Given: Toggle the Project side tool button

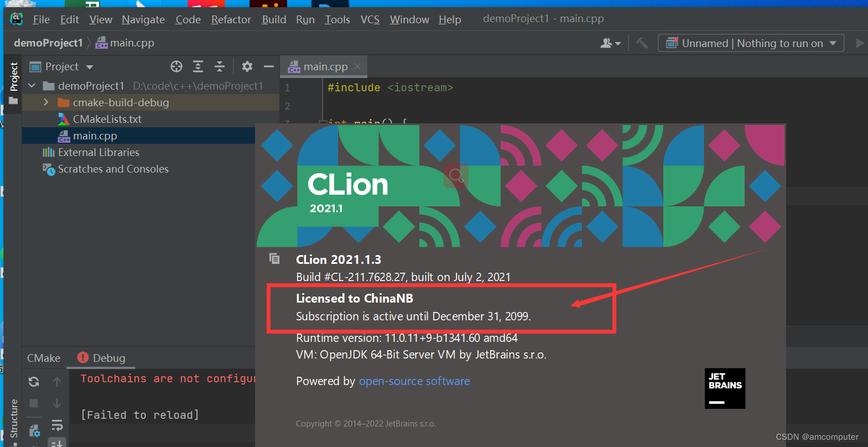Looking at the screenshot, I should (x=13, y=83).
